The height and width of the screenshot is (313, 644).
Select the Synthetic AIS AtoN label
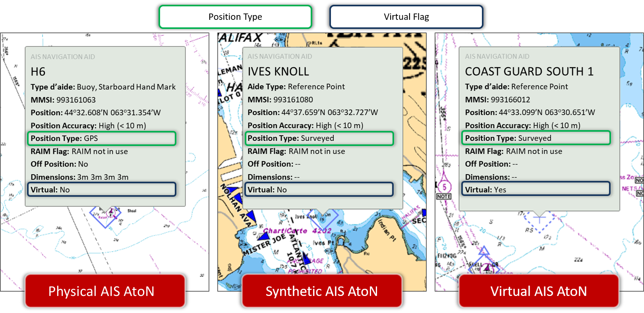click(322, 291)
